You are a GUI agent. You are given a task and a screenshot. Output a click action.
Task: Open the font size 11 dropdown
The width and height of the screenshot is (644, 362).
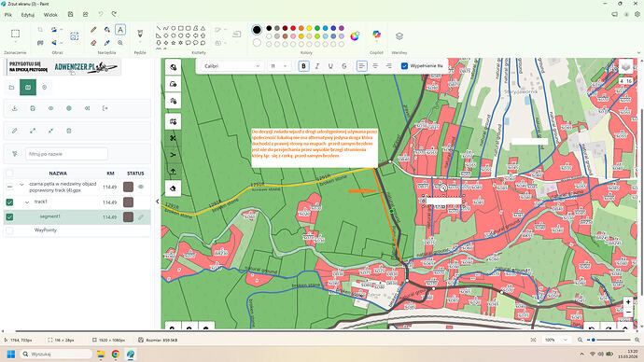click(278, 66)
